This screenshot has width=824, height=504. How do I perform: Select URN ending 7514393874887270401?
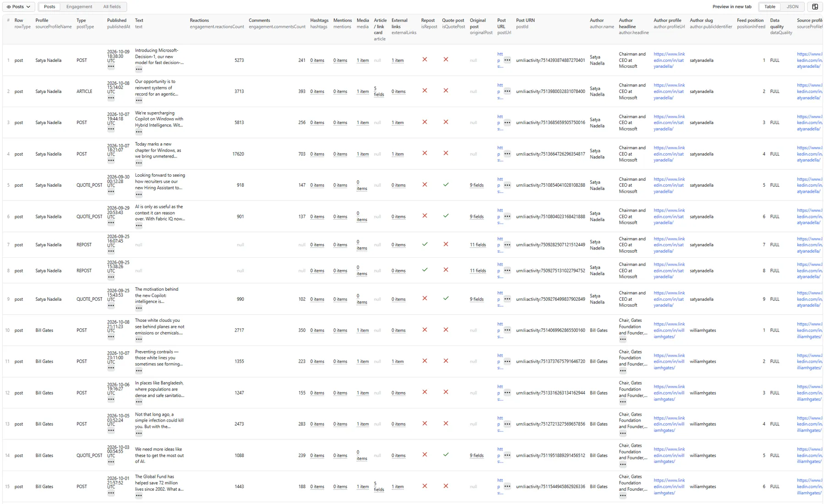[x=550, y=60]
